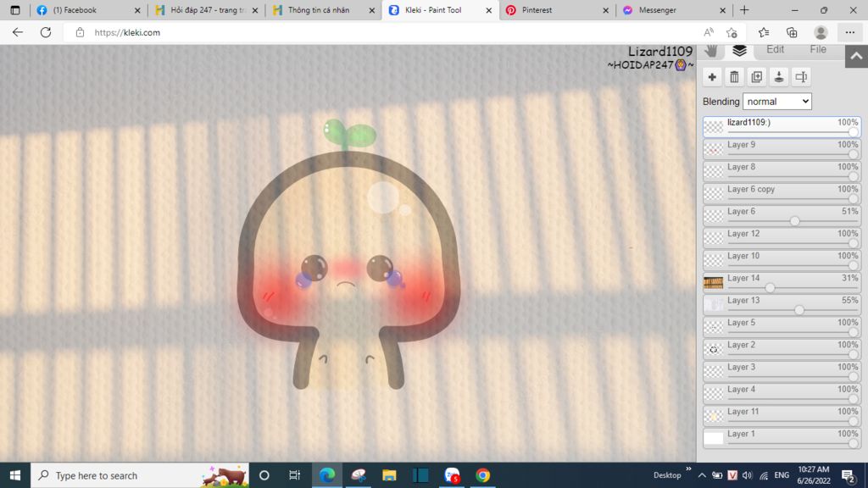The width and height of the screenshot is (868, 488).
Task: Open the Windows Start menu
Action: pos(15,475)
